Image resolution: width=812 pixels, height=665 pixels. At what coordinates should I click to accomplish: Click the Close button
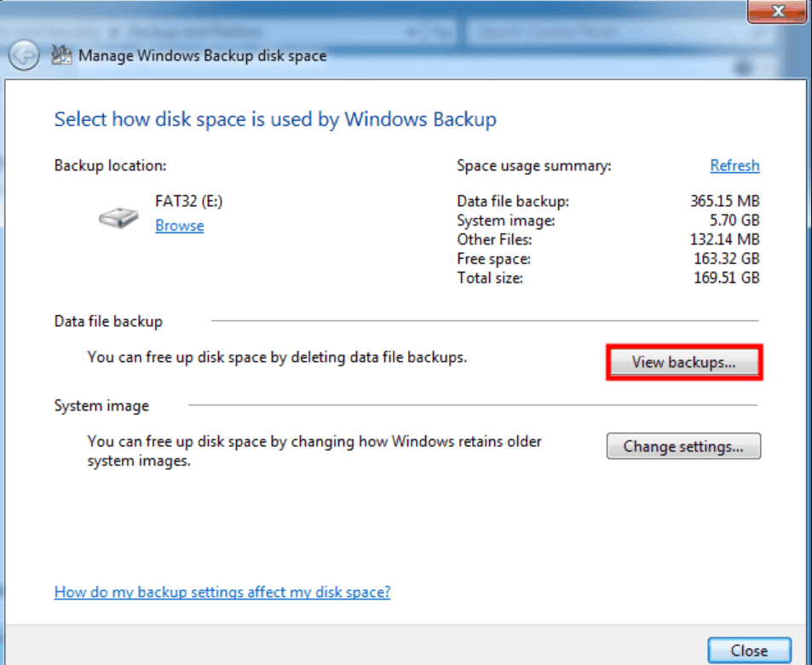coord(749,650)
